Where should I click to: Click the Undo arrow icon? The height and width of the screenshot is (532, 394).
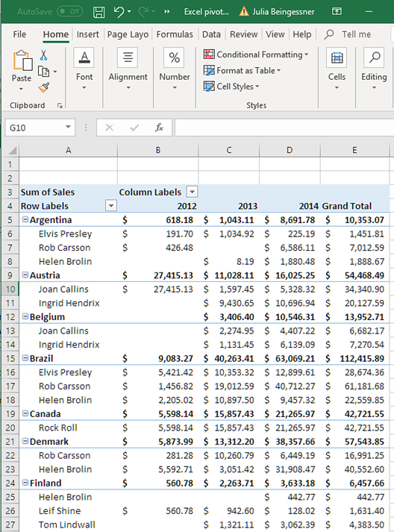point(119,12)
